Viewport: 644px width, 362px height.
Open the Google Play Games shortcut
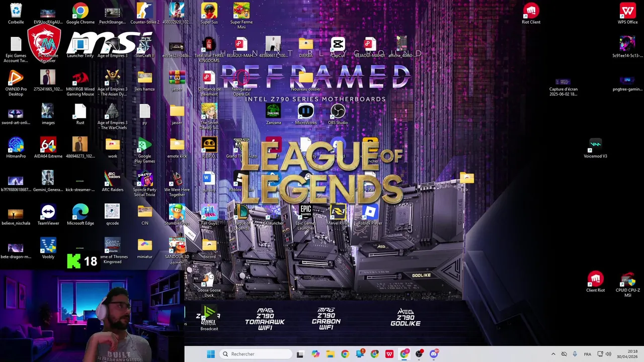(x=145, y=150)
